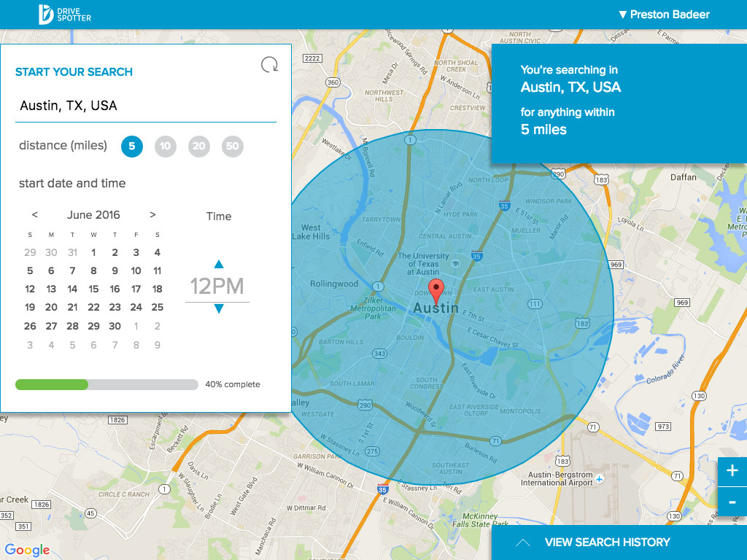Screen dimensions: 747x560
Task: Click the Google logo on map
Action: click(x=27, y=550)
